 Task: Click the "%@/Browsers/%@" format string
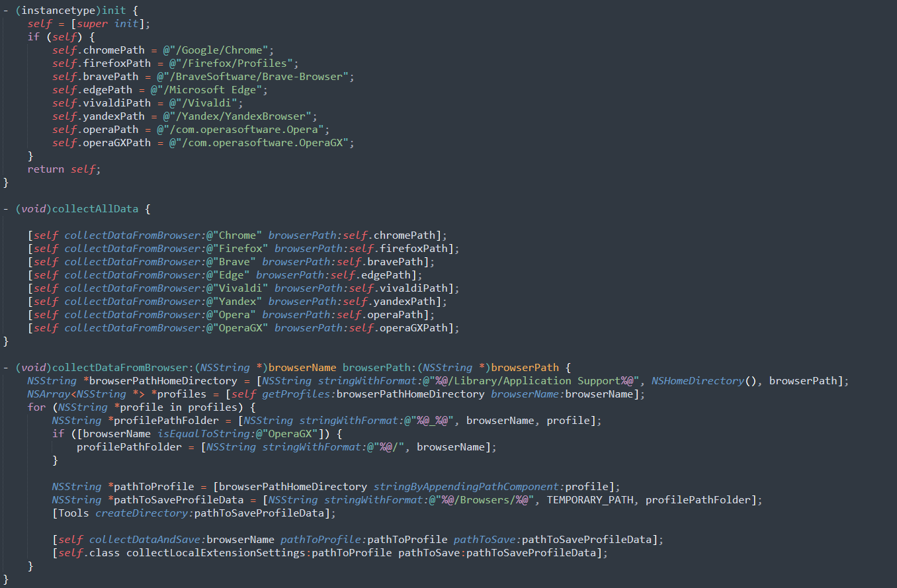pos(482,500)
